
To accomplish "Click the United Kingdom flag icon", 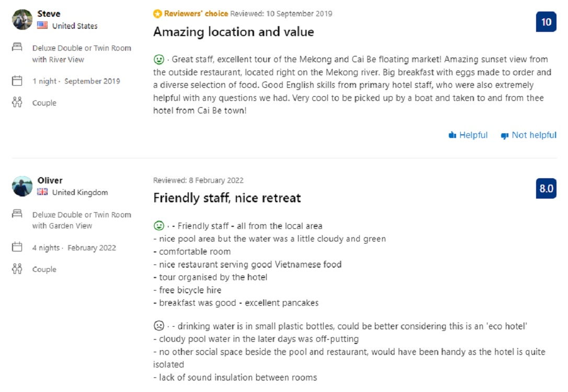I will pyautogui.click(x=42, y=192).
